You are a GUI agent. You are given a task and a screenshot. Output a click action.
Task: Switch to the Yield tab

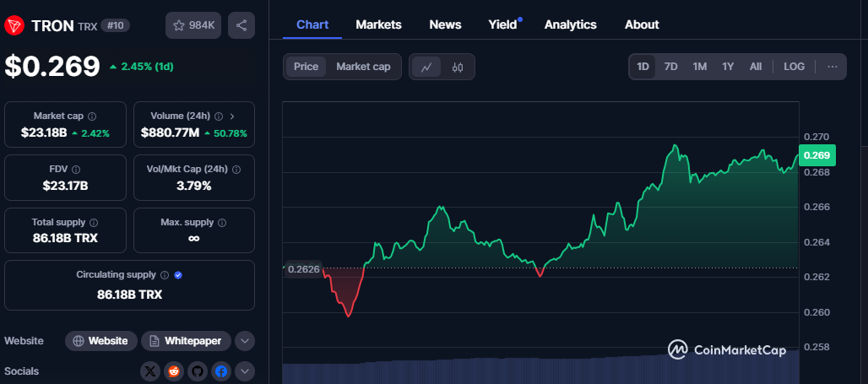[502, 25]
